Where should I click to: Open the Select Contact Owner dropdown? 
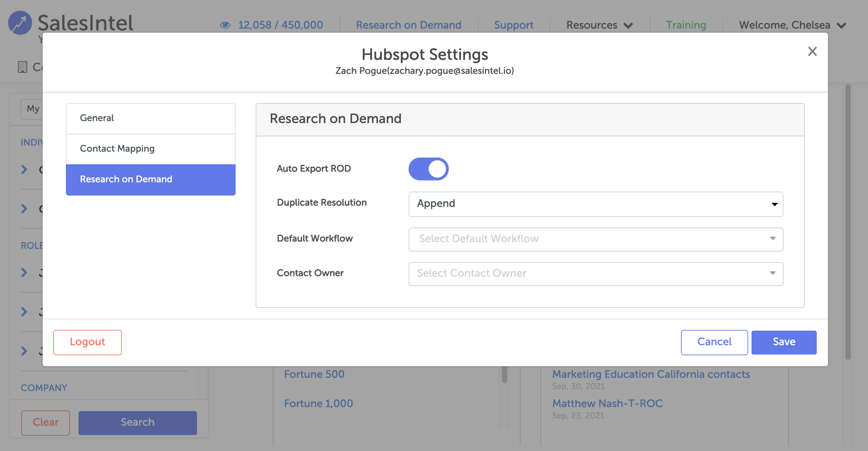point(595,273)
